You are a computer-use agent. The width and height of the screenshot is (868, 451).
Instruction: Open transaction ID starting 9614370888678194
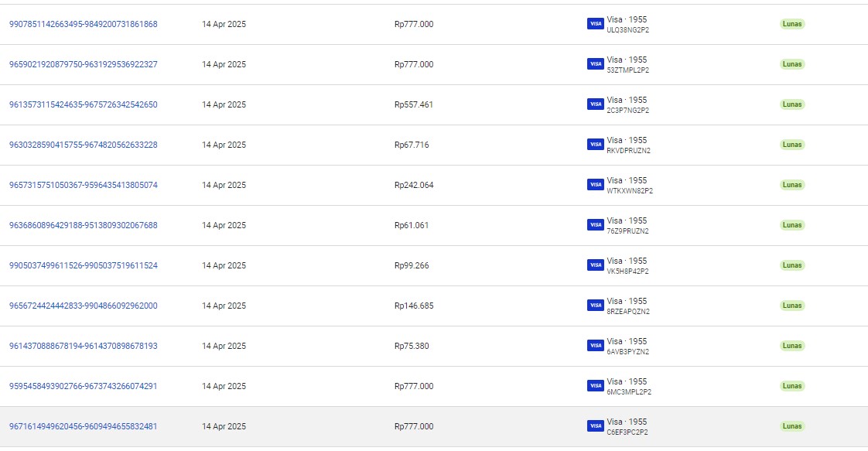click(x=83, y=346)
